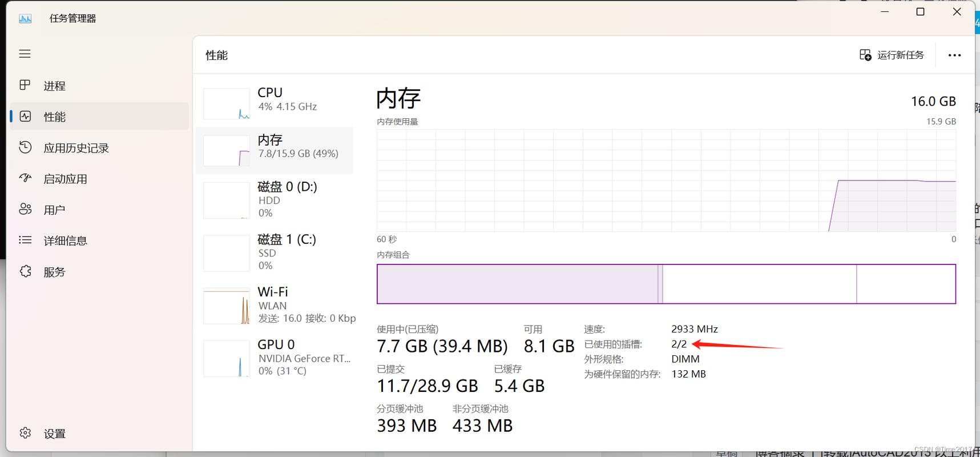Image resolution: width=980 pixels, height=457 pixels.
Task: Open the 启动应用 startup apps icon
Action: pos(25,178)
